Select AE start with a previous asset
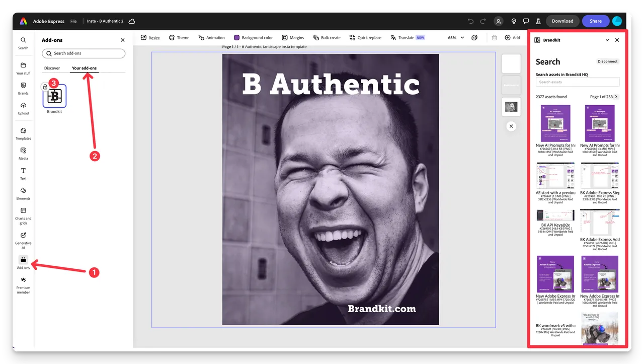644x364 pixels. 555,176
